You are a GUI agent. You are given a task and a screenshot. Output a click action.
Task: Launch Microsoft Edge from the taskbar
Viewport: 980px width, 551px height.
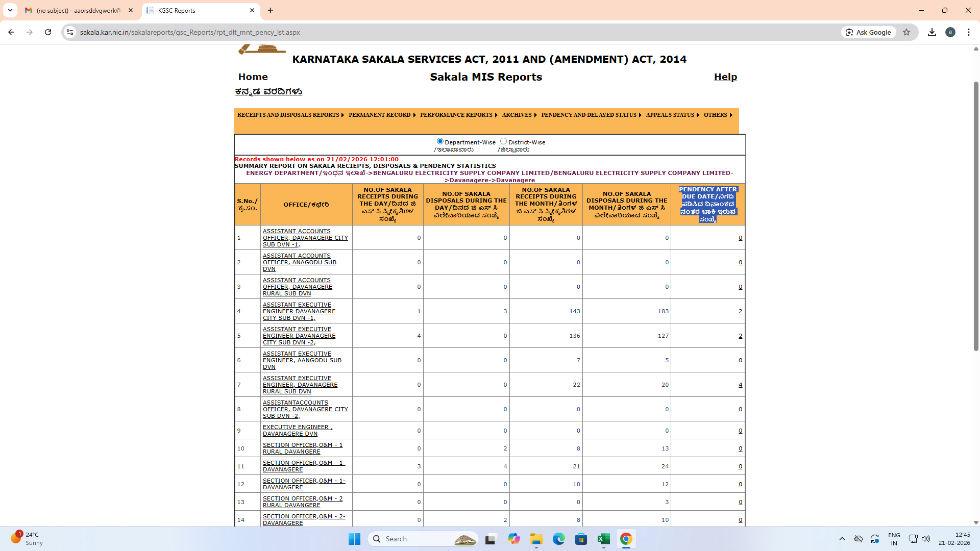pyautogui.click(x=559, y=539)
